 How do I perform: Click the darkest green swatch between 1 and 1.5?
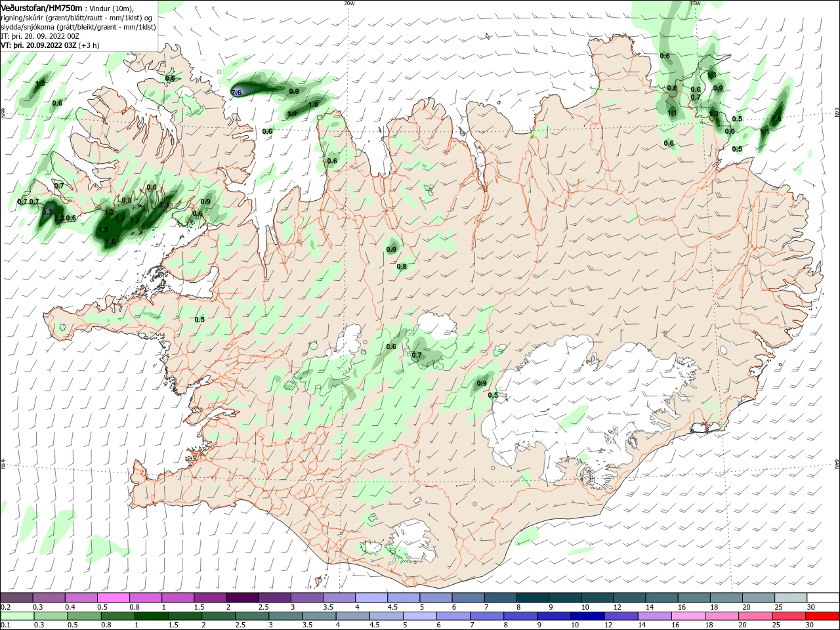(x=152, y=616)
